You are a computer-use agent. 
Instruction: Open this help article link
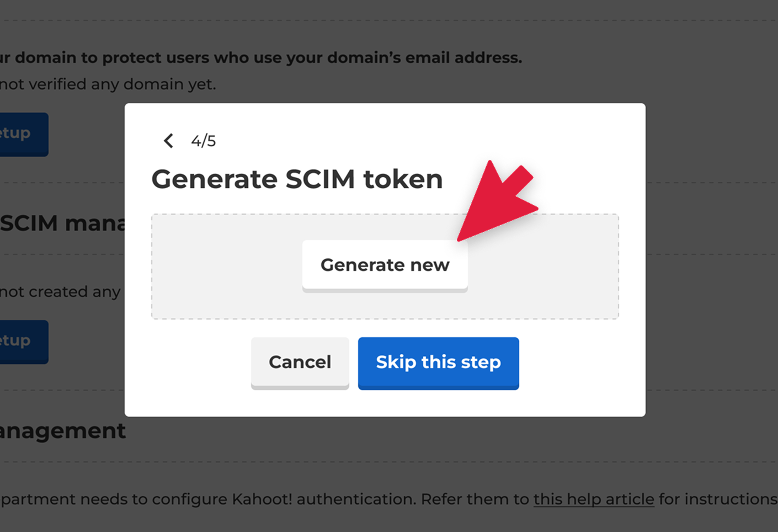tap(593, 499)
